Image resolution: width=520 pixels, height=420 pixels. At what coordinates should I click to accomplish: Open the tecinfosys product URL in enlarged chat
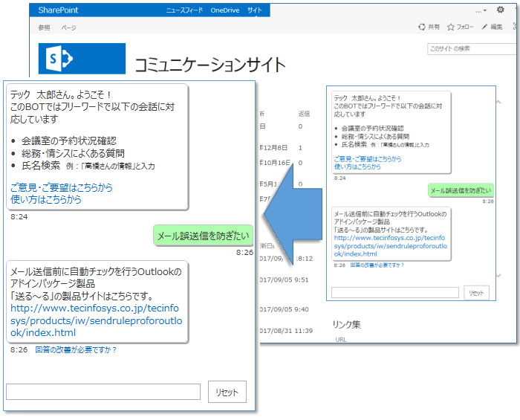[x=96, y=320]
